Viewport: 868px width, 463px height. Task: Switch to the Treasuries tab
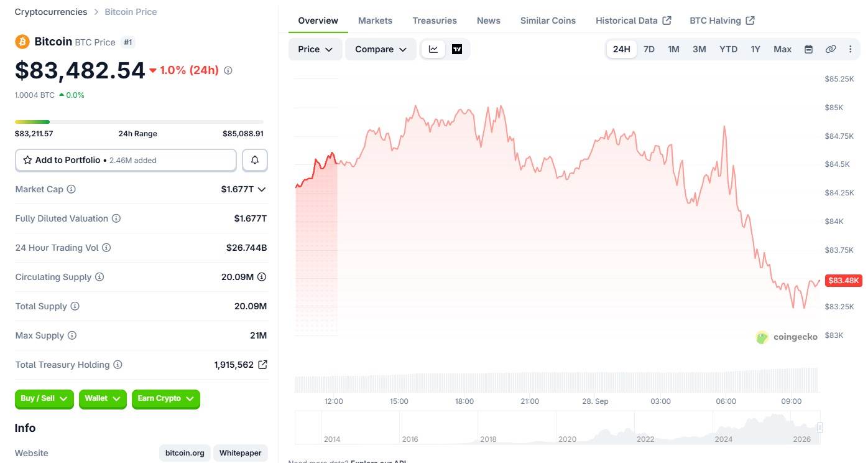coord(435,21)
